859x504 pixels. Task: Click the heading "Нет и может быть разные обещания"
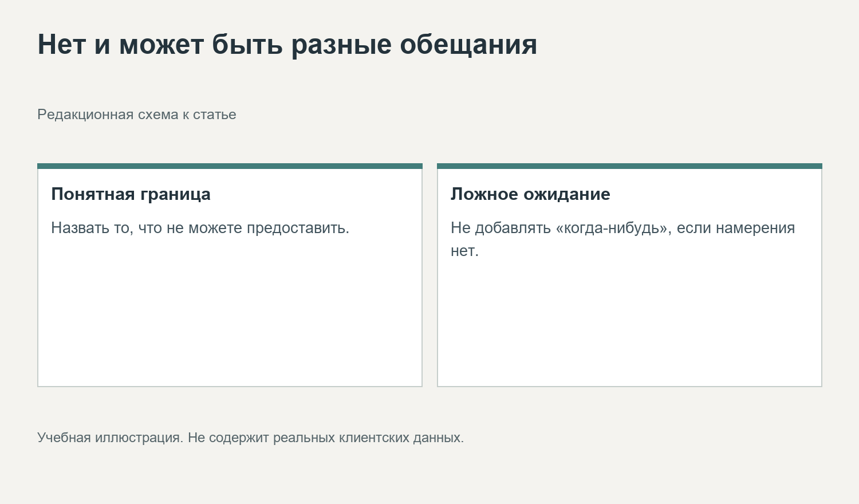pyautogui.click(x=287, y=44)
